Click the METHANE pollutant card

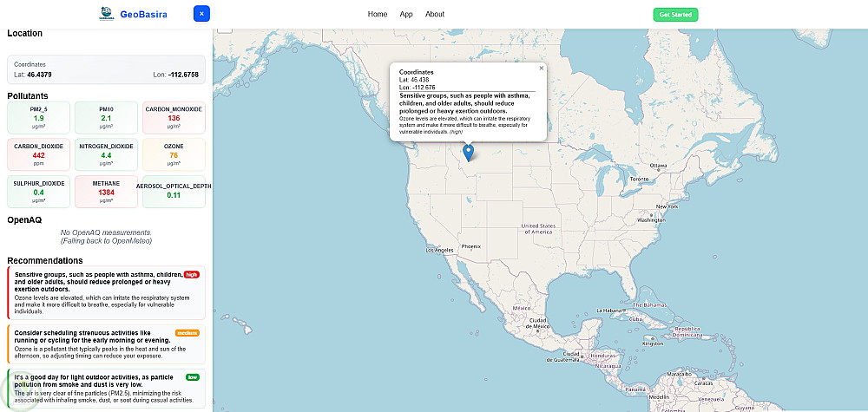click(x=106, y=192)
